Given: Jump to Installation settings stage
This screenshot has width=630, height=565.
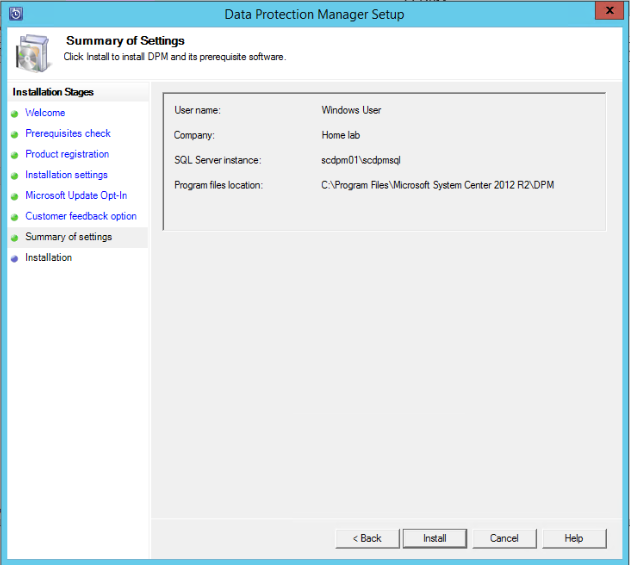Looking at the screenshot, I should [66, 175].
